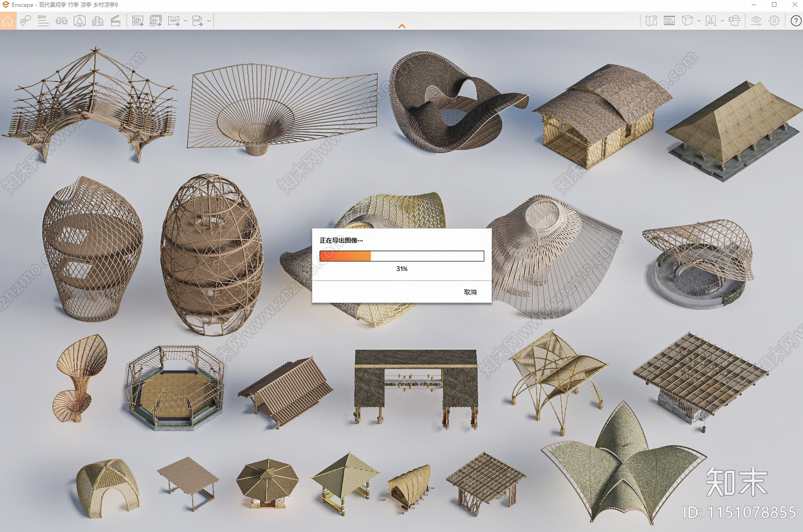This screenshot has height=532, width=803.
Task: Open the asset library buildings icon
Action: [98, 21]
